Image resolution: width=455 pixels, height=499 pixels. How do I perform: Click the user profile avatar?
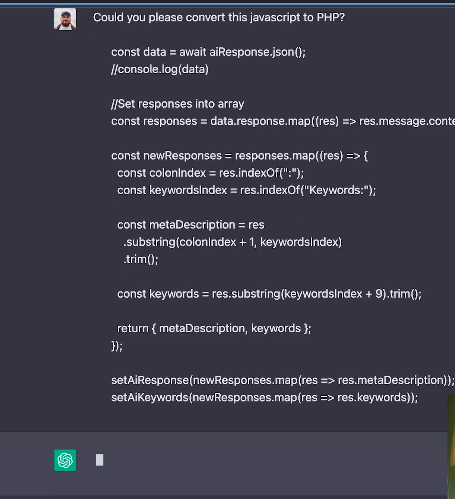pyautogui.click(x=65, y=19)
